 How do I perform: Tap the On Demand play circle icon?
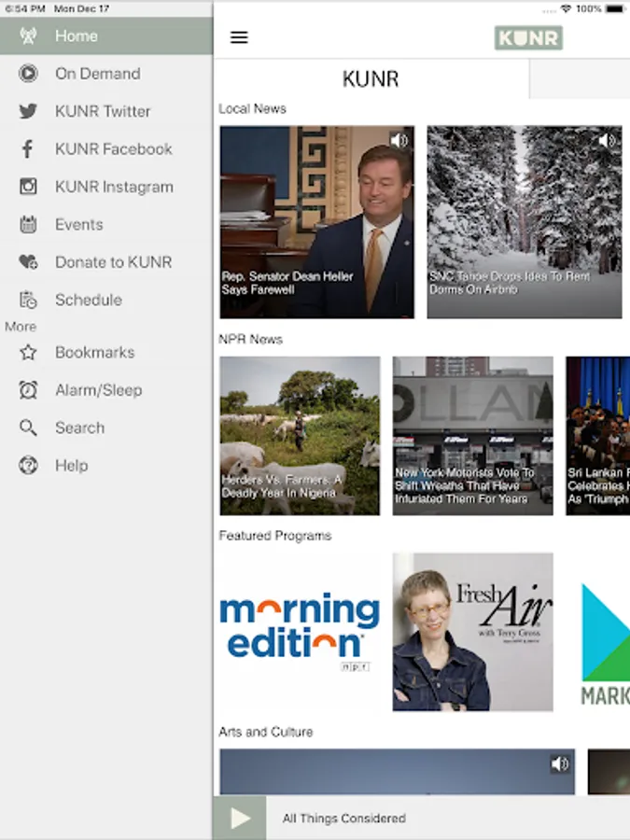pos(28,74)
